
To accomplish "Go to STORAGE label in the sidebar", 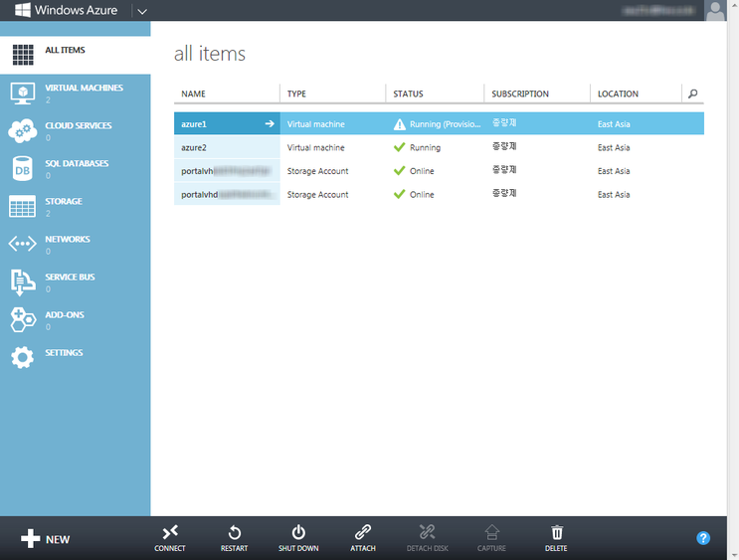I will tap(64, 201).
